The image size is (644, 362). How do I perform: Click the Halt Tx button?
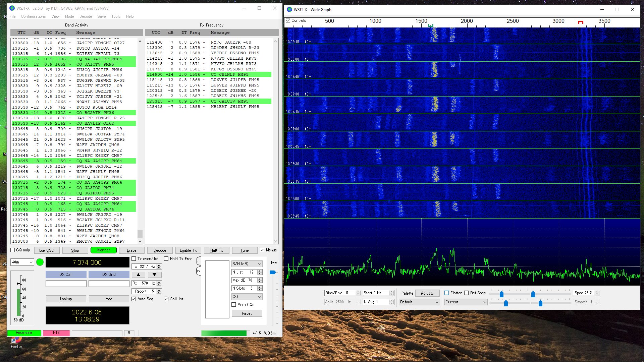tap(216, 250)
